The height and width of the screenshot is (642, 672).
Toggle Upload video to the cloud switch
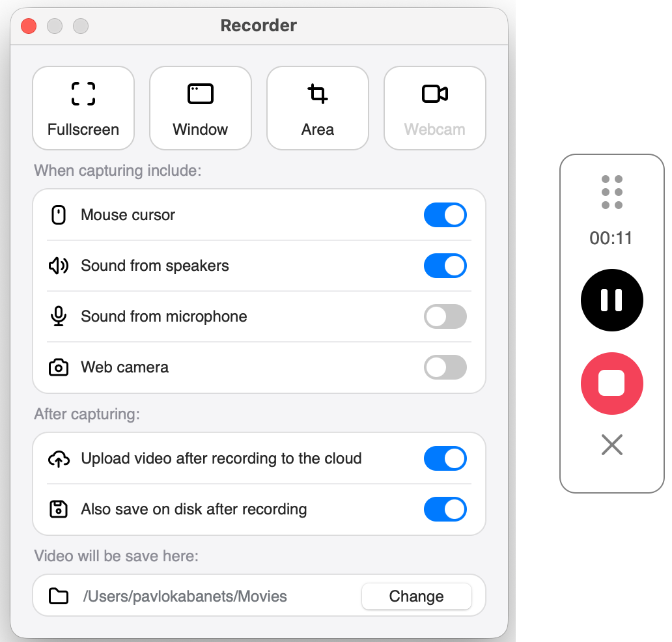pos(445,458)
